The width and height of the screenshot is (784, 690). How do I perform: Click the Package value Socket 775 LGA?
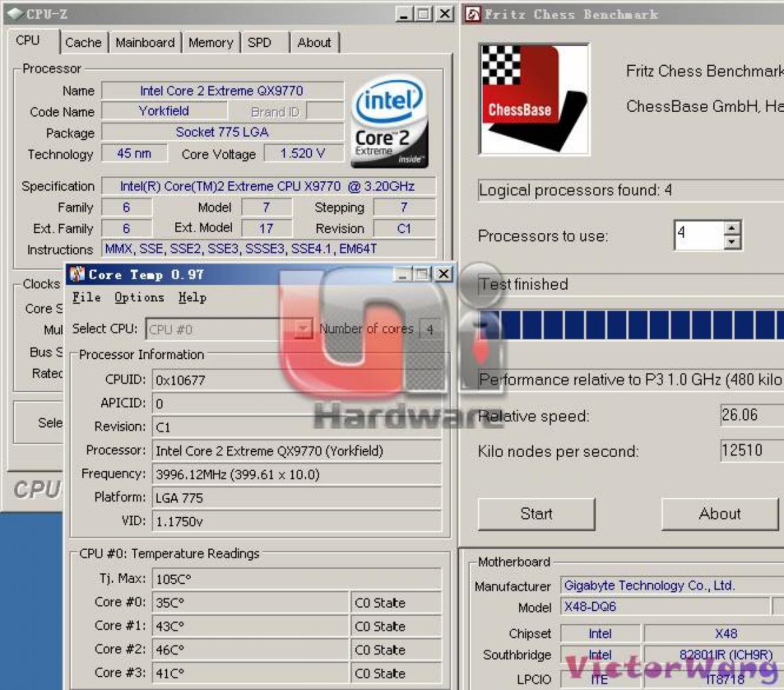[222, 132]
